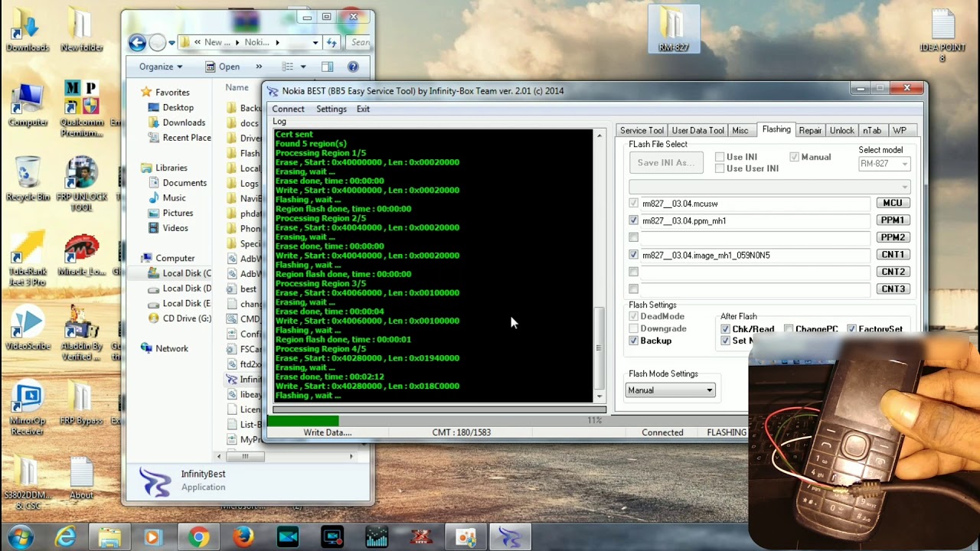Open the Settings menu in Nokia BEST
This screenshot has width=980, height=551.
(x=332, y=109)
